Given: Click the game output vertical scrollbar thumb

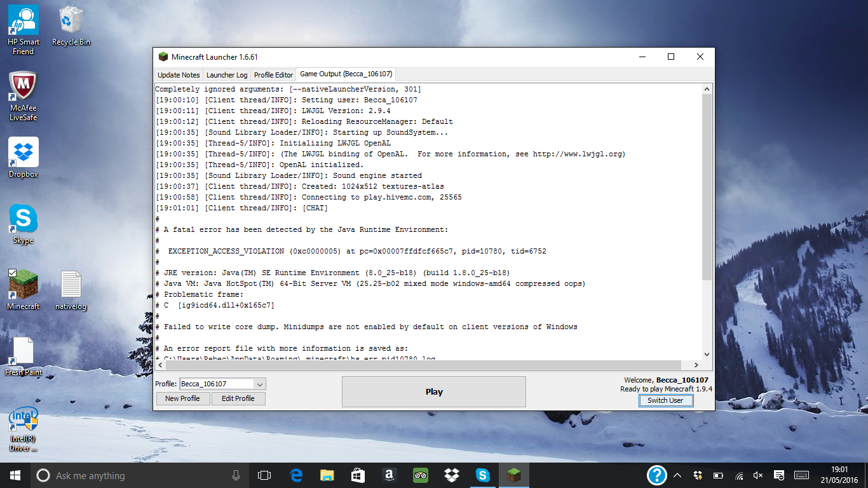Looking at the screenshot, I should tap(707, 188).
